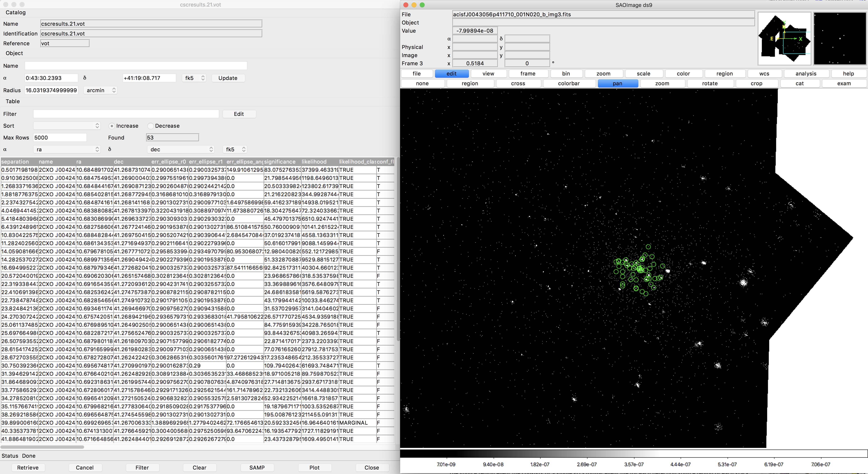
Task: Open the Sort column dropdown
Action: [x=67, y=126]
